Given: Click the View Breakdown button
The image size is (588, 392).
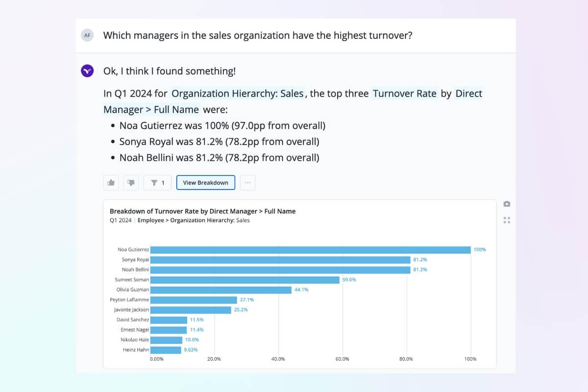Looking at the screenshot, I should (206, 183).
